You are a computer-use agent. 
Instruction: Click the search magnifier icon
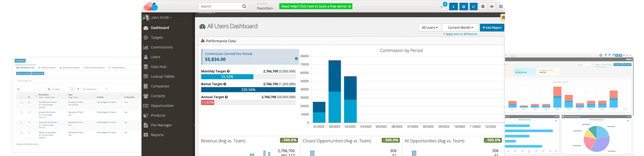click(x=244, y=6)
